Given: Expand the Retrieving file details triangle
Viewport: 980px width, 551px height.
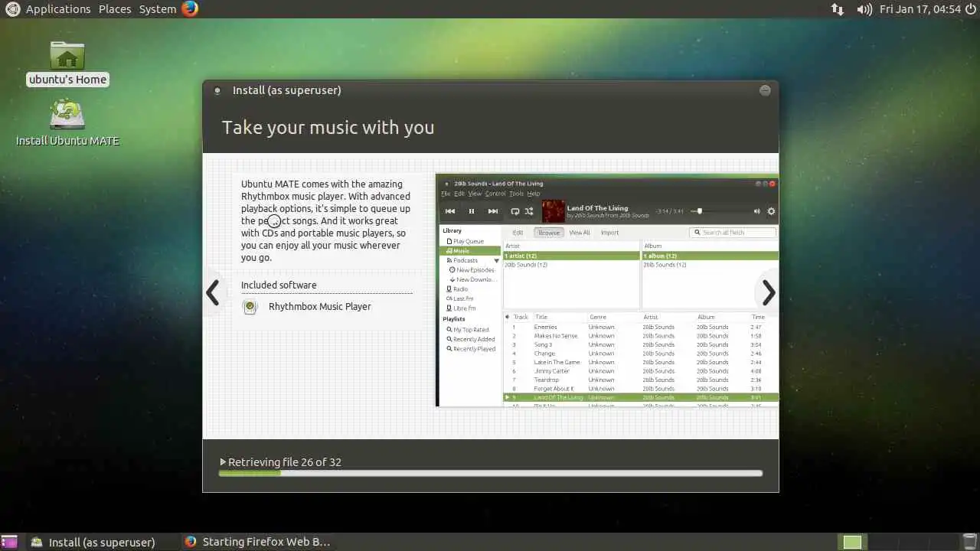Looking at the screenshot, I should (223, 462).
